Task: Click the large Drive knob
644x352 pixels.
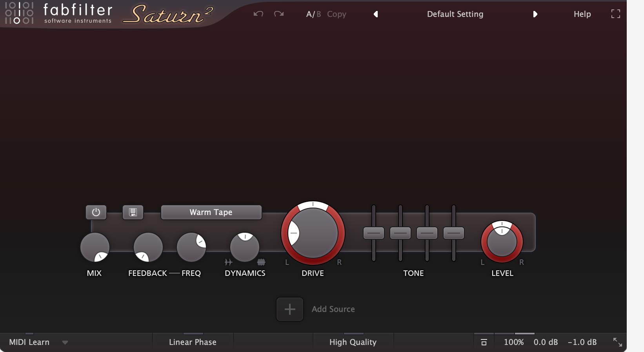Action: tap(313, 233)
